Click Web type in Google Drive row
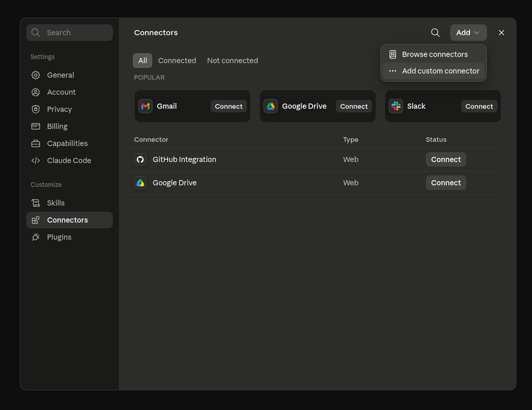The height and width of the screenshot is (410, 532). click(x=350, y=183)
